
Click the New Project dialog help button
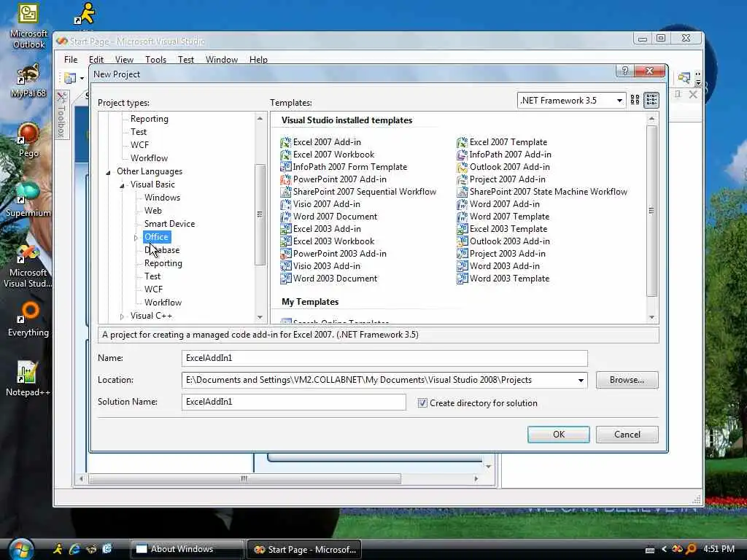[625, 71]
